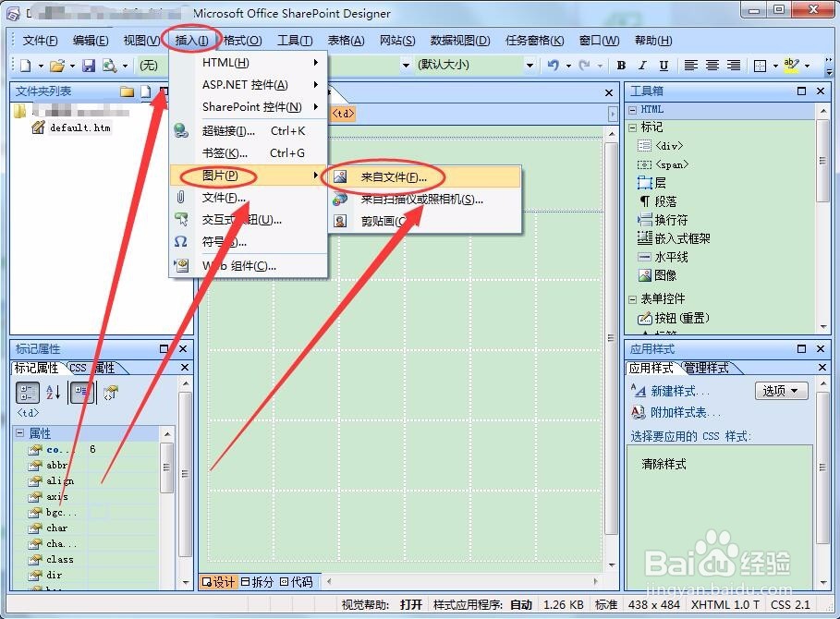Choose 超链接(I)... menu entry
The image size is (840, 619).
pyautogui.click(x=248, y=130)
